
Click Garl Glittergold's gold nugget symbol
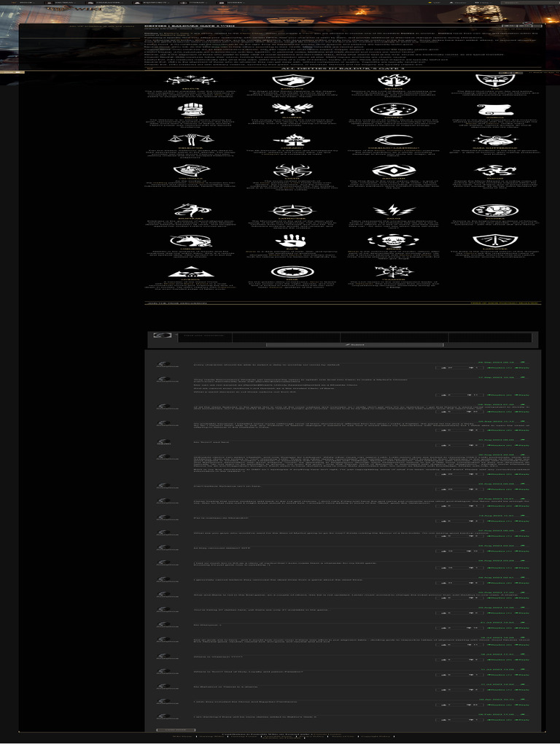tap(495, 139)
